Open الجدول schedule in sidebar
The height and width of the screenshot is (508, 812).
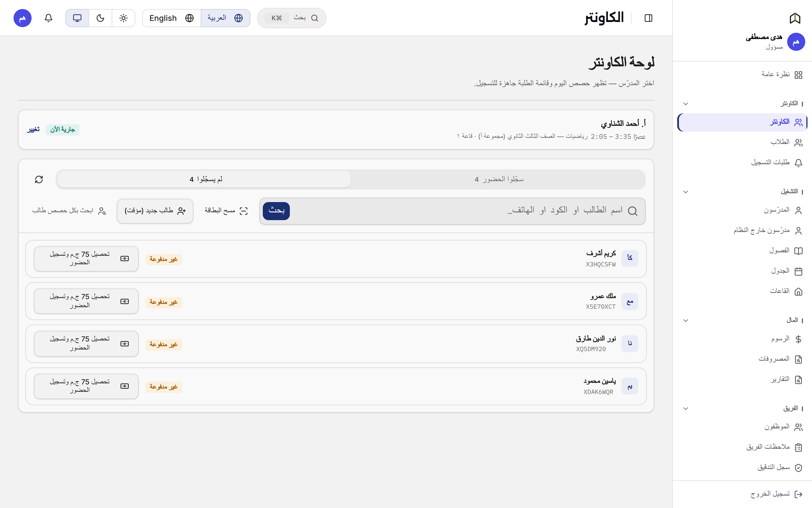(x=742, y=271)
